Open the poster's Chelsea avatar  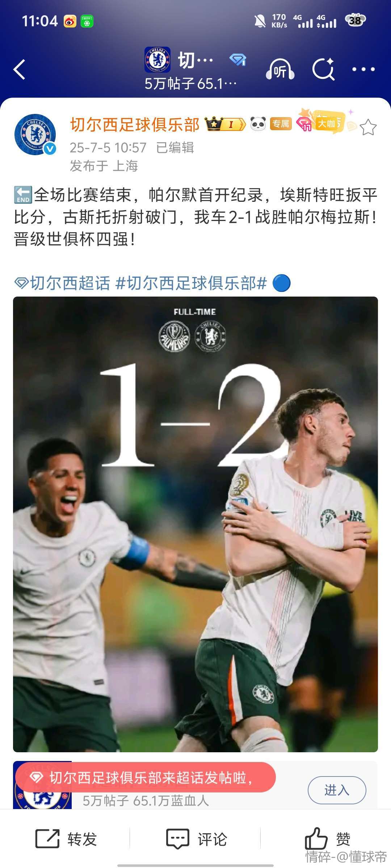click(35, 135)
